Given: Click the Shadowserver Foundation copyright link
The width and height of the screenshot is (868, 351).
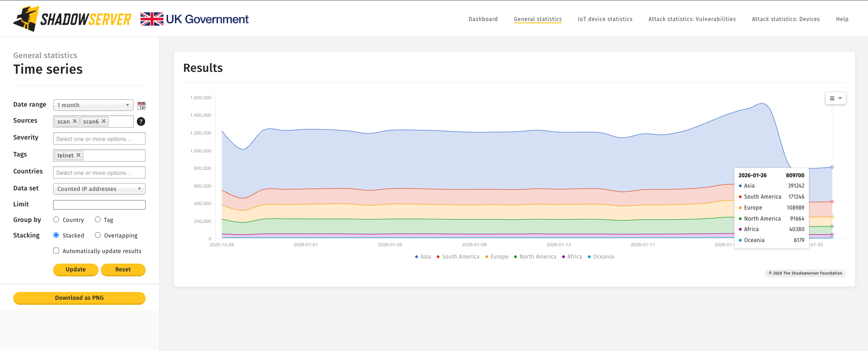Looking at the screenshot, I should coord(805,273).
